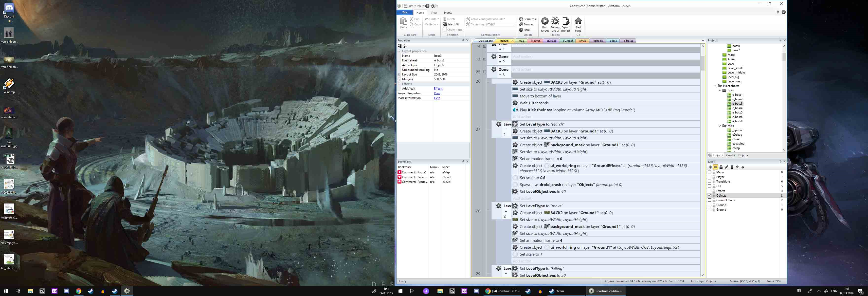
Task: Check the Menu layer visibility checkbox
Action: [710, 172]
